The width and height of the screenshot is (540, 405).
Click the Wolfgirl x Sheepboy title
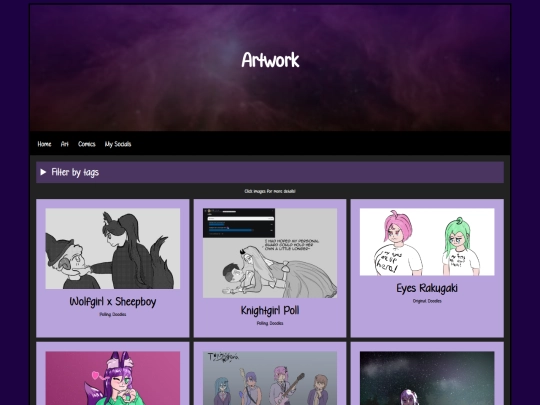point(113,302)
